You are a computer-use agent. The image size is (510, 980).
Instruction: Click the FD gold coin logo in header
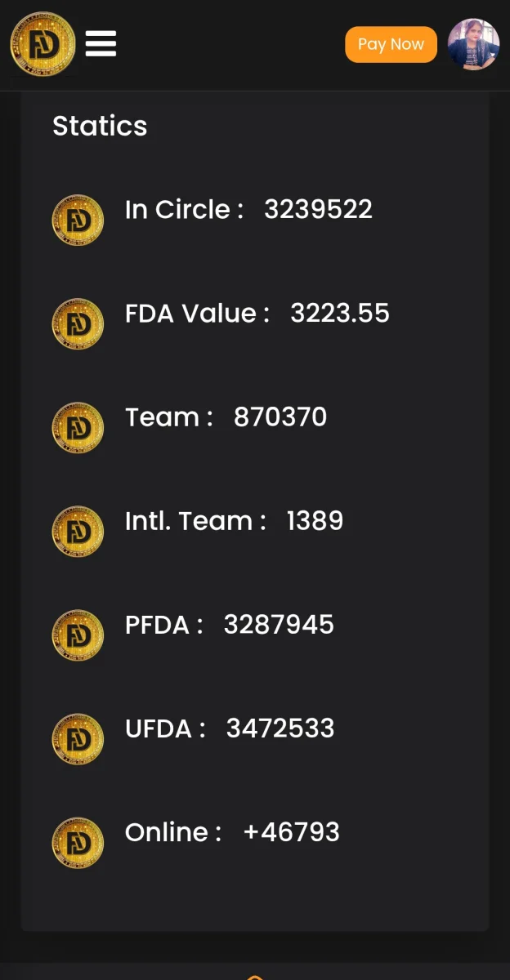coord(42,44)
